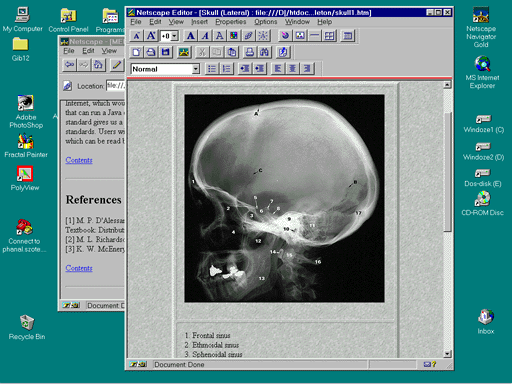The image size is (512, 384).
Task: Click the Edit pencil button in Netscape browser
Action: coord(117,65)
